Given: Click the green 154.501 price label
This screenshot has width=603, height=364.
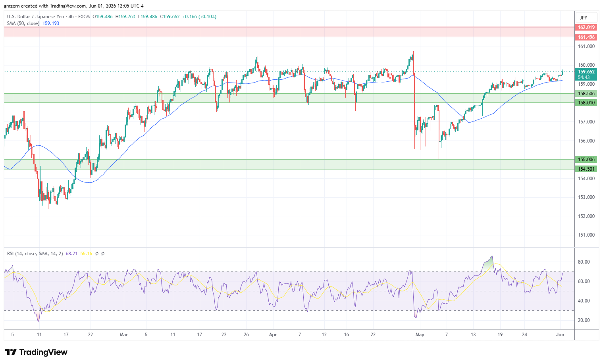Looking at the screenshot, I should coord(586,169).
